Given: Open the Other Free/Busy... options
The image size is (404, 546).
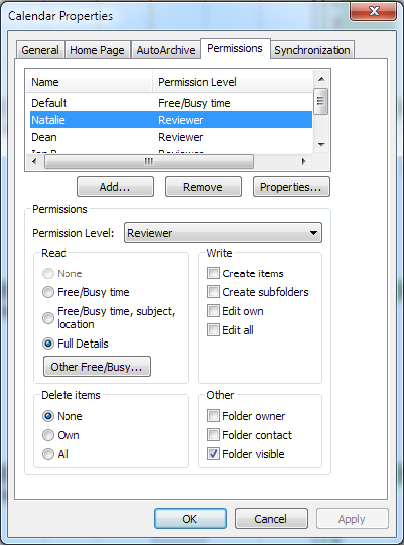Looking at the screenshot, I should click(x=97, y=367).
